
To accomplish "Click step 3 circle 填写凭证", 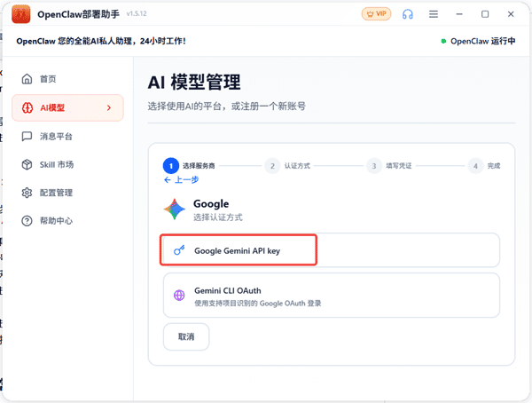I will click(374, 166).
